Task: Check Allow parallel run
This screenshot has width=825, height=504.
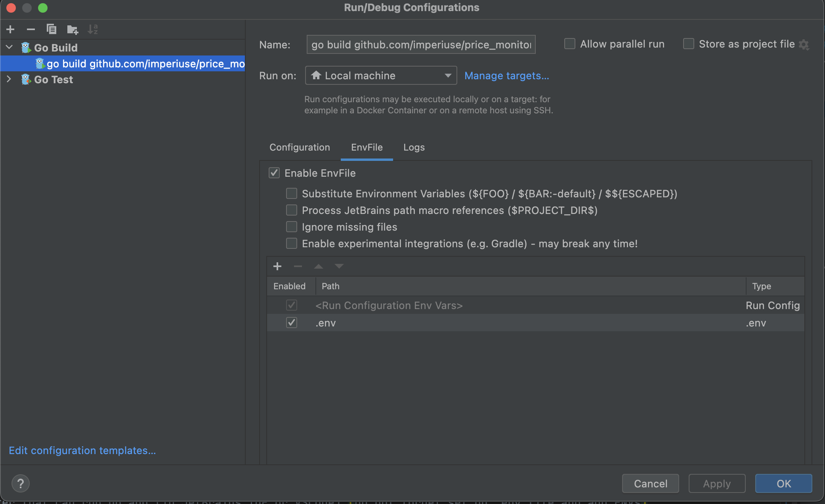Action: click(570, 44)
